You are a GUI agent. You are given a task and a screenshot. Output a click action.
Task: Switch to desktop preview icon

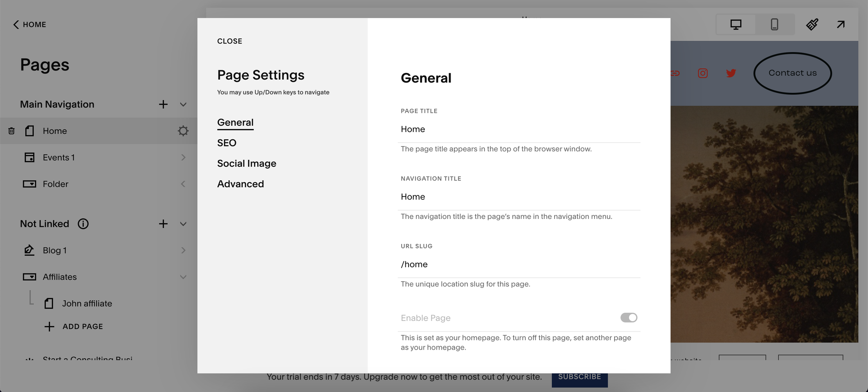(x=736, y=24)
